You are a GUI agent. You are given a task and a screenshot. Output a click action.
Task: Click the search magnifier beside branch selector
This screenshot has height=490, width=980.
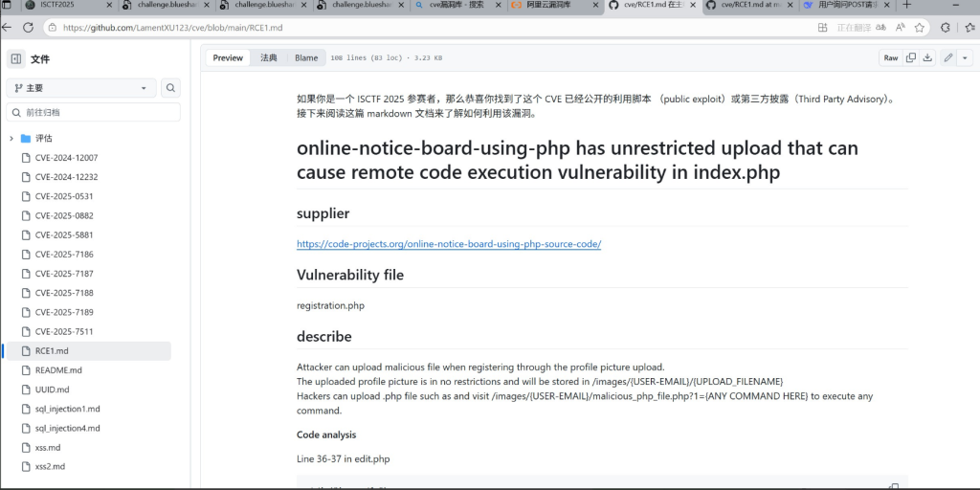(170, 88)
